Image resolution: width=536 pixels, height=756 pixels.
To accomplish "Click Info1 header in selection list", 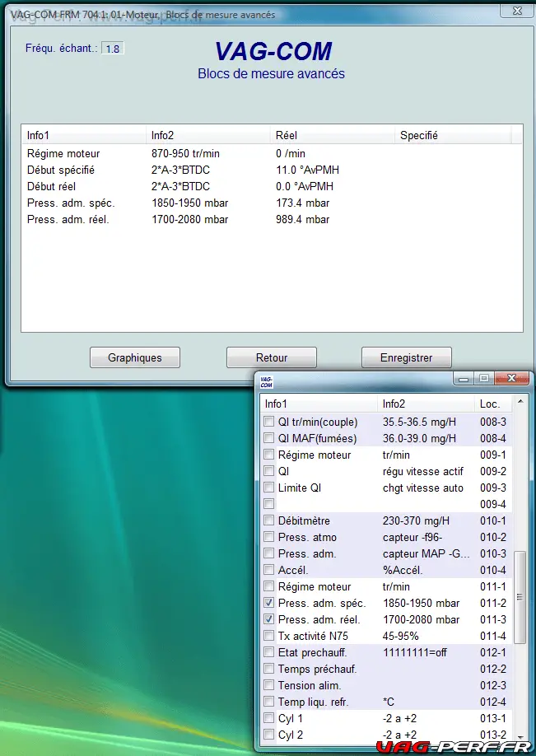I will (x=319, y=404).
